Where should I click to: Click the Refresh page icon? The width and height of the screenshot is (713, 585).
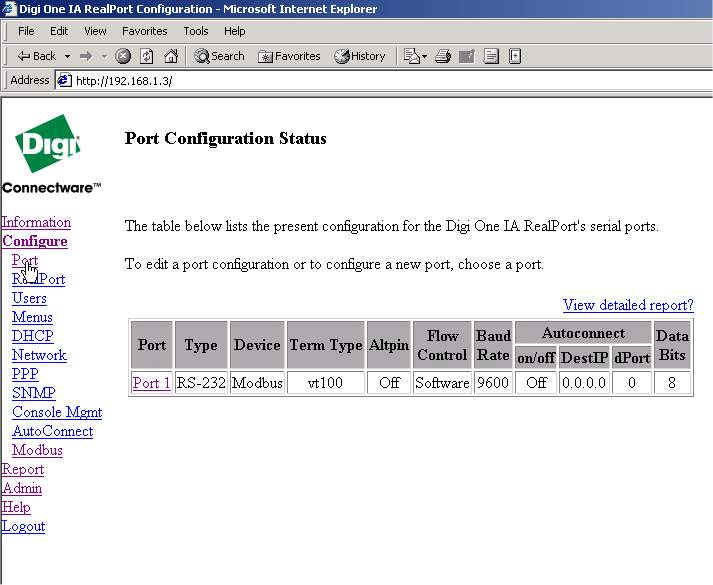[x=147, y=56]
